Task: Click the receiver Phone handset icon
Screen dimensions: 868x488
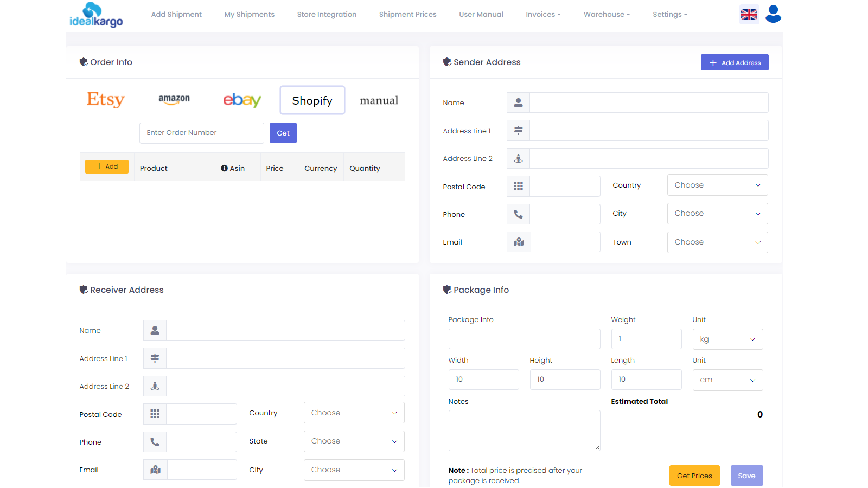Action: (x=155, y=442)
